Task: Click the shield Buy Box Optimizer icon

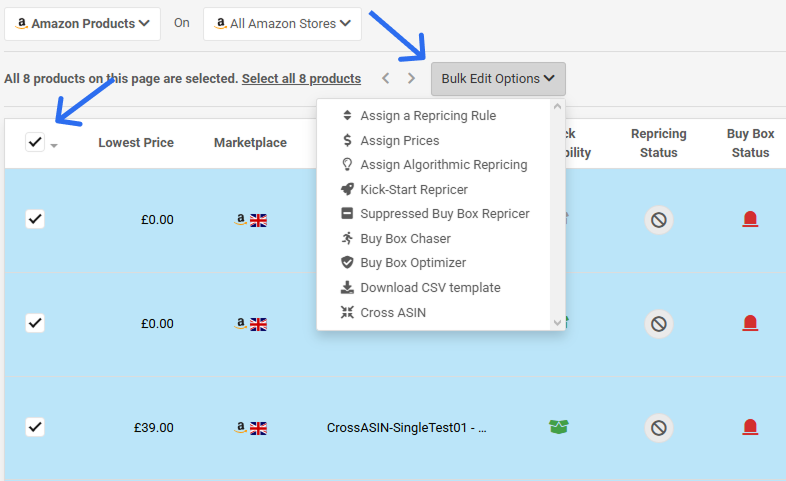Action: (x=347, y=262)
